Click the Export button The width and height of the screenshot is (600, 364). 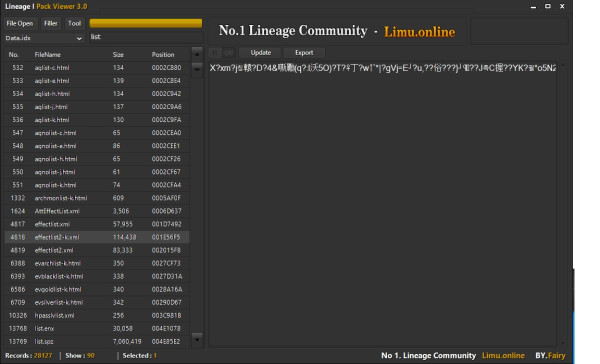tap(304, 52)
